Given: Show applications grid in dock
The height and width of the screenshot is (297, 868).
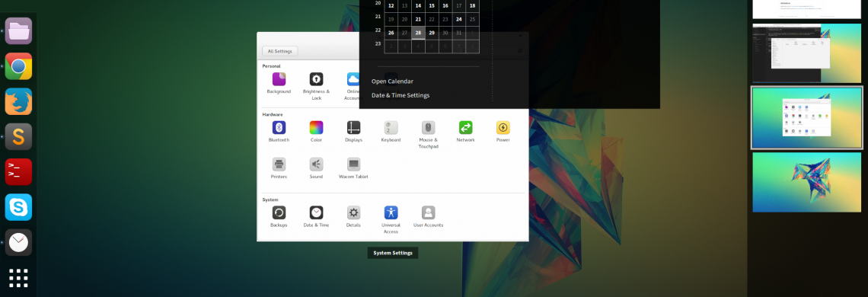Looking at the screenshot, I should pos(18,278).
